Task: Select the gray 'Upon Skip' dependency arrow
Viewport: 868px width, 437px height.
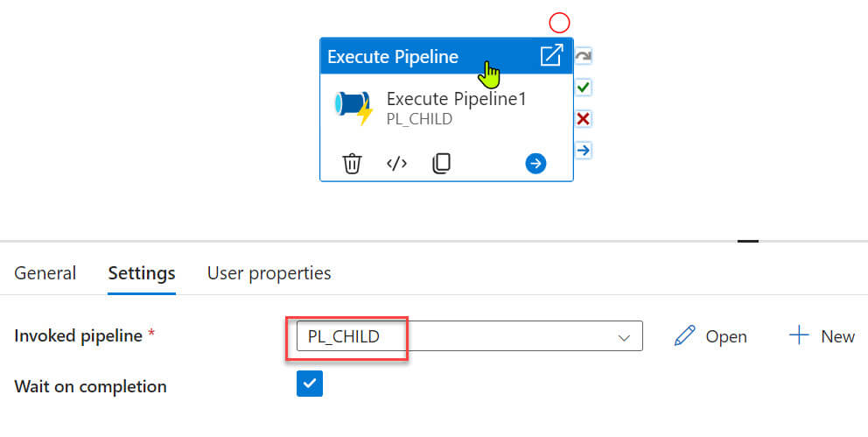Action: pyautogui.click(x=584, y=57)
